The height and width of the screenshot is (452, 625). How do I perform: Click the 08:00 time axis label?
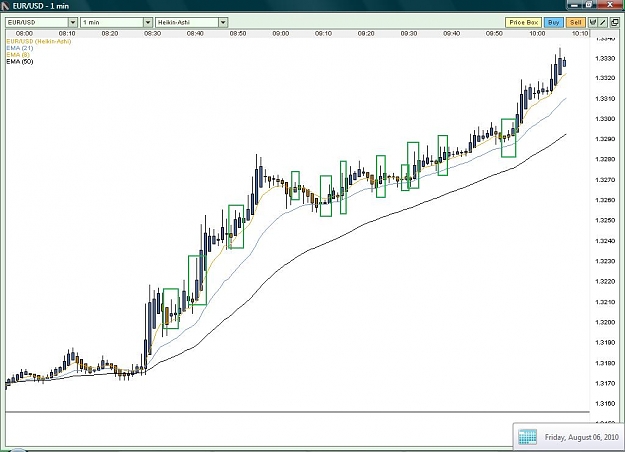coord(24,33)
